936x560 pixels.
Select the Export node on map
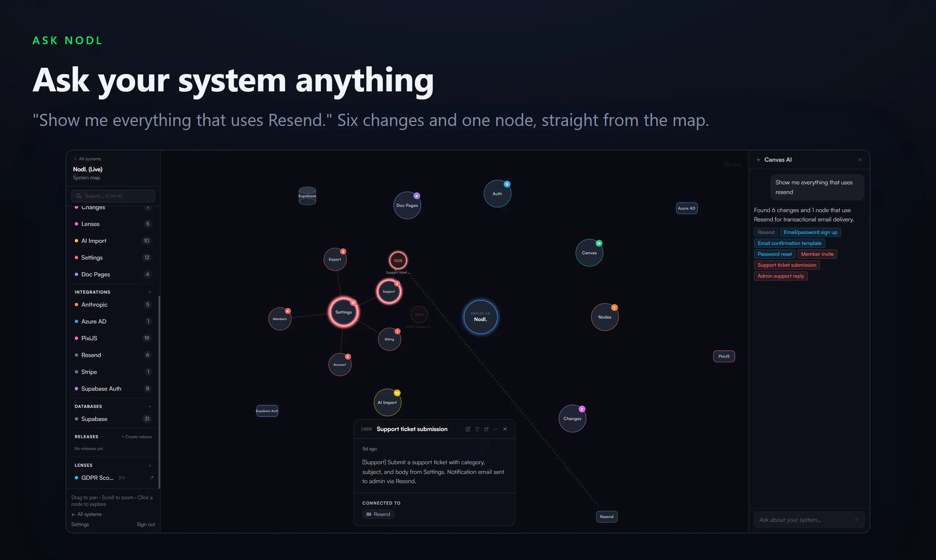[335, 259]
